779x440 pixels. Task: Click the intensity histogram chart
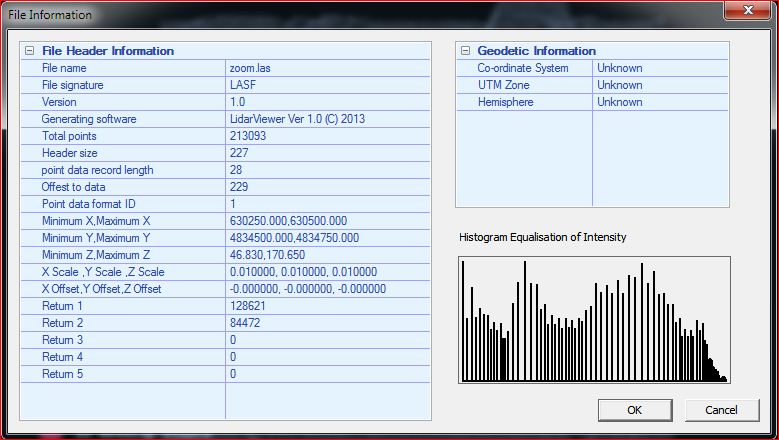coord(594,320)
